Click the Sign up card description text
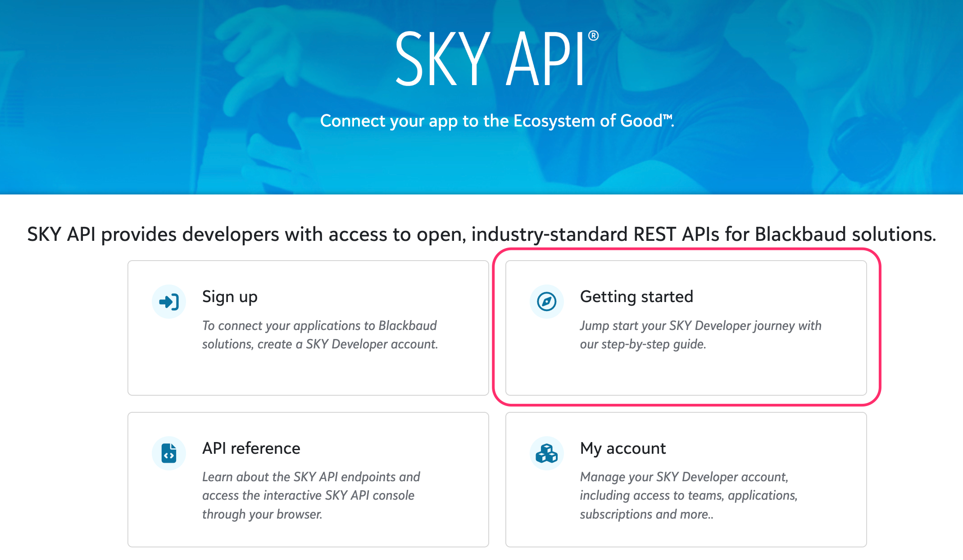 320,335
